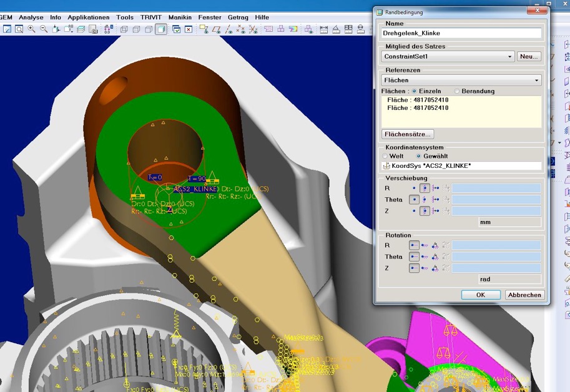Click the fit-view icon at toolbar start

(7, 29)
